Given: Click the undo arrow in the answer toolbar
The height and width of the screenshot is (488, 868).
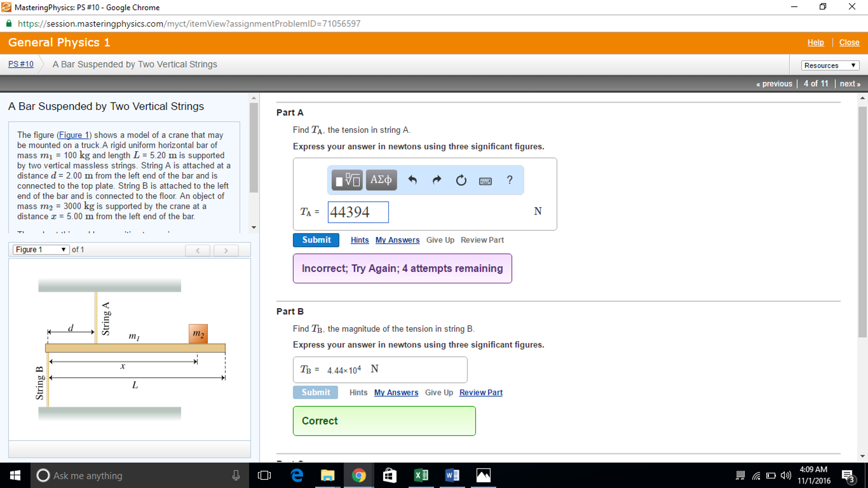Looking at the screenshot, I should tap(412, 180).
